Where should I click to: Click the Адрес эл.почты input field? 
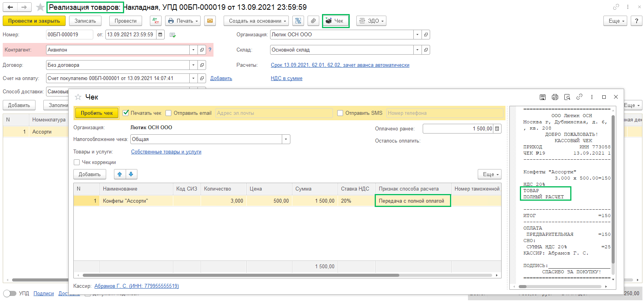pyautogui.click(x=274, y=113)
